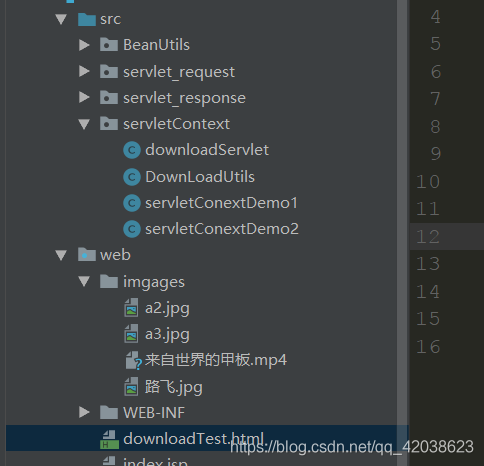This screenshot has width=484, height=466.
Task: Click the project tree vertical scrollbar
Action: click(403, 213)
